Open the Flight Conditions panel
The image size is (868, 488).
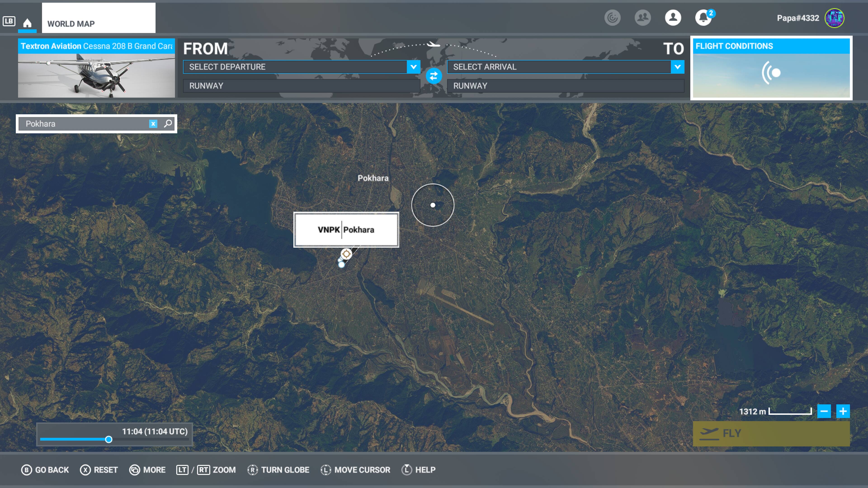click(x=771, y=68)
